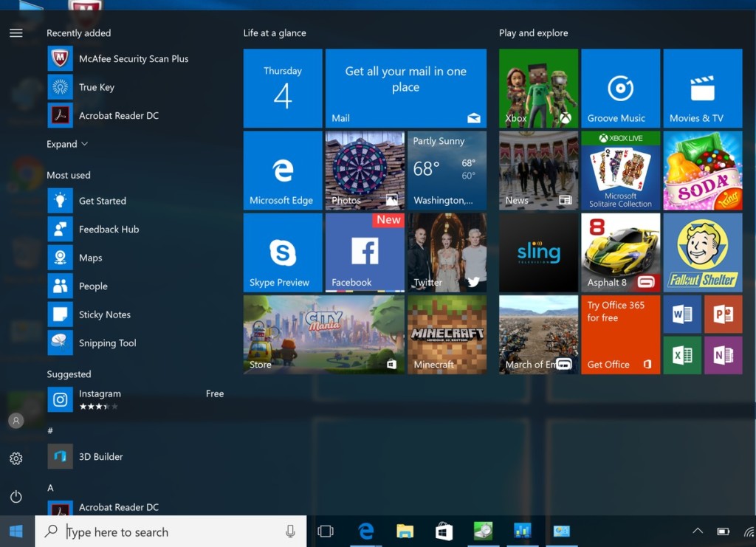The width and height of the screenshot is (756, 547).
Task: Click the microphone icon in search box
Action: (290, 531)
